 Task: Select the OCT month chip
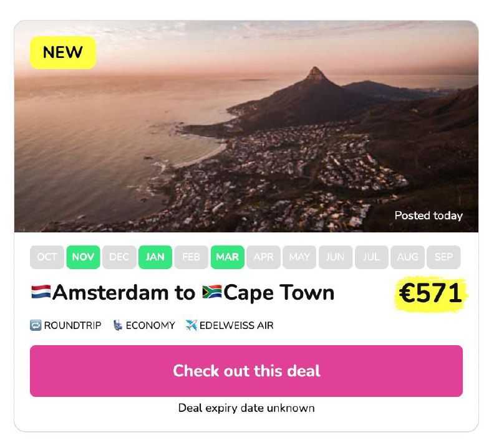(47, 257)
